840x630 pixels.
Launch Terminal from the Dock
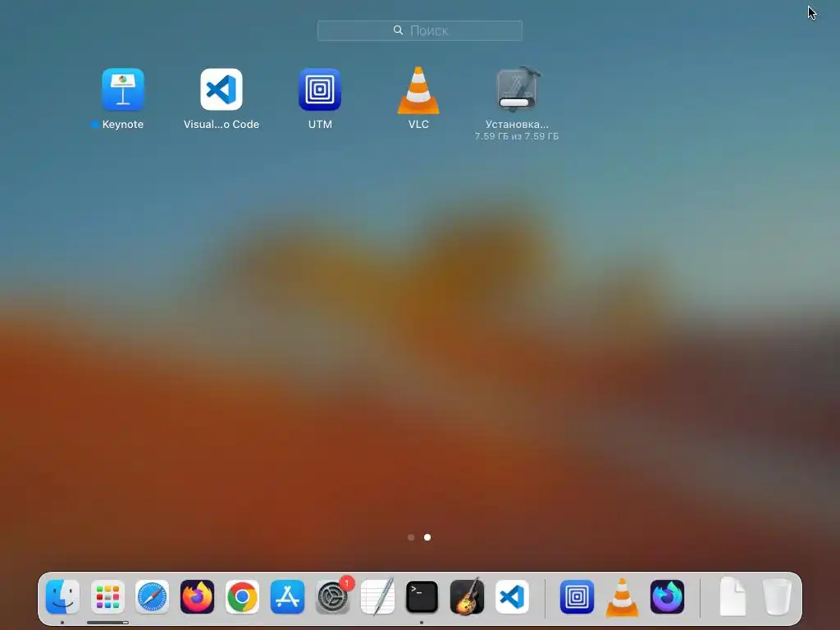pyautogui.click(x=422, y=596)
